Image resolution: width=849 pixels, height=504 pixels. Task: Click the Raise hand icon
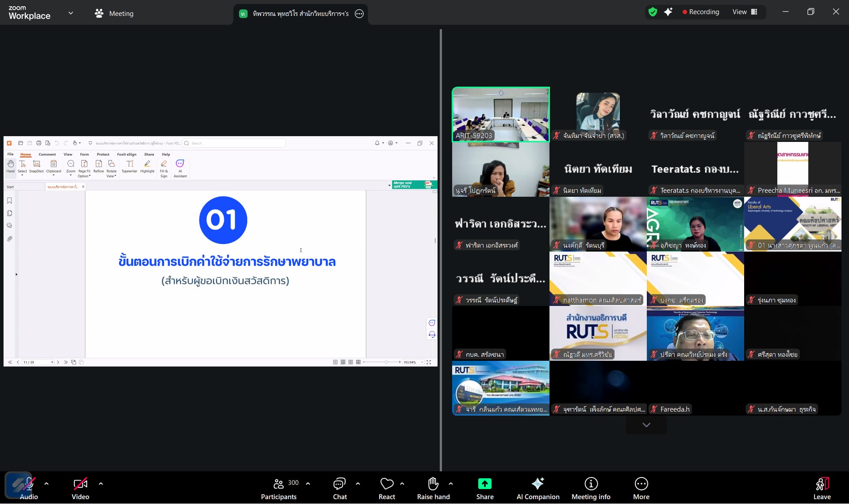(x=433, y=488)
